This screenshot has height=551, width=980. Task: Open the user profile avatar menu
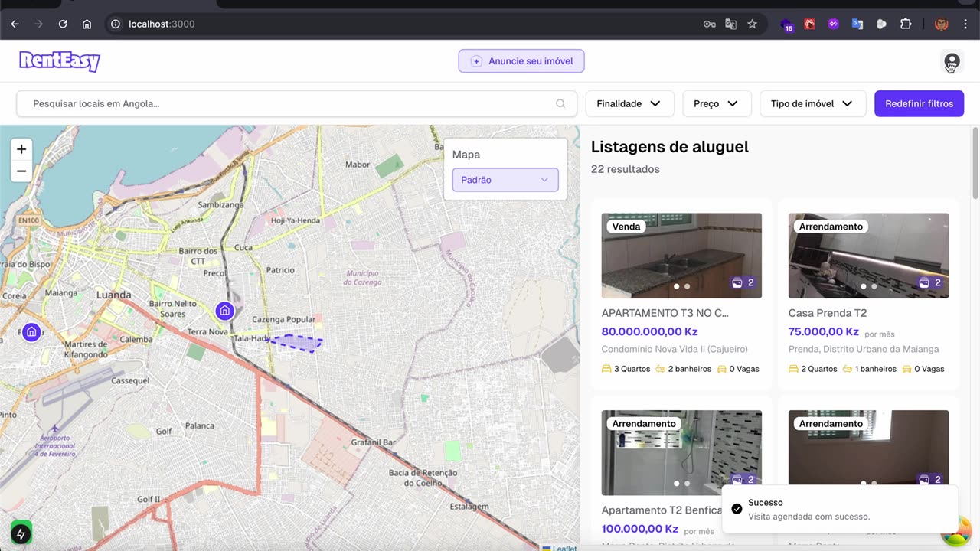(x=952, y=61)
